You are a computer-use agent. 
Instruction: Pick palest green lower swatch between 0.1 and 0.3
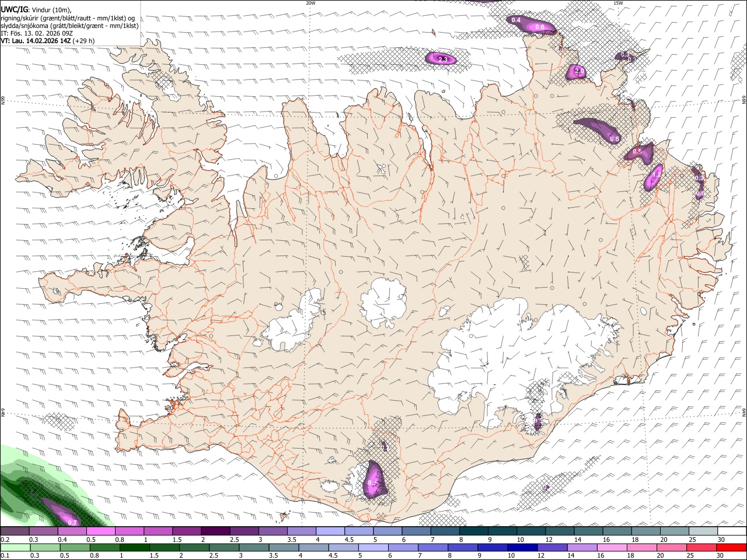(15, 548)
